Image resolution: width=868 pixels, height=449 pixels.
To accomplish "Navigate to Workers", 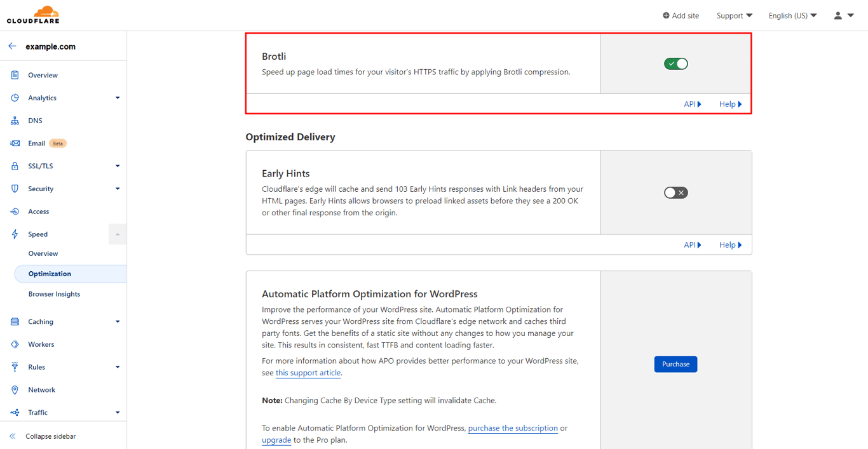I will click(39, 344).
